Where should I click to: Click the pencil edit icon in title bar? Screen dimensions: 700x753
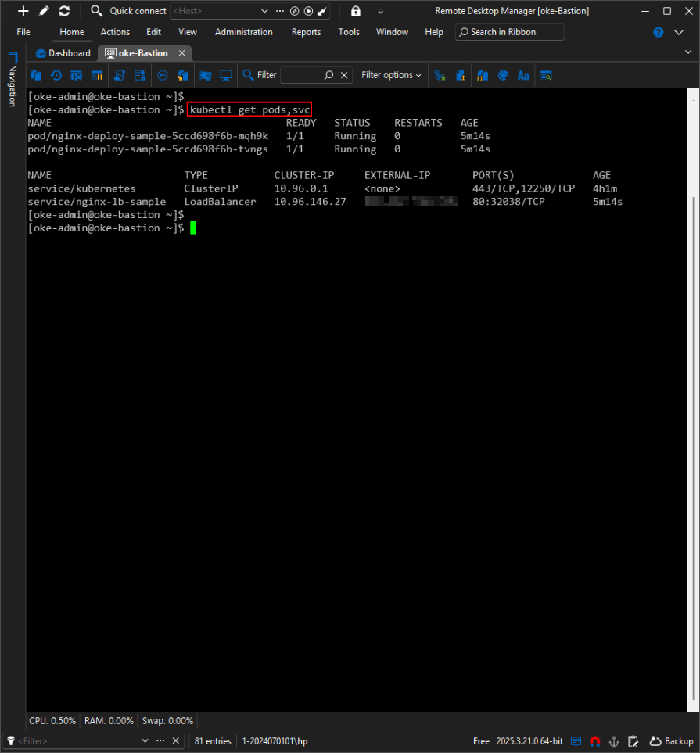(x=44, y=11)
